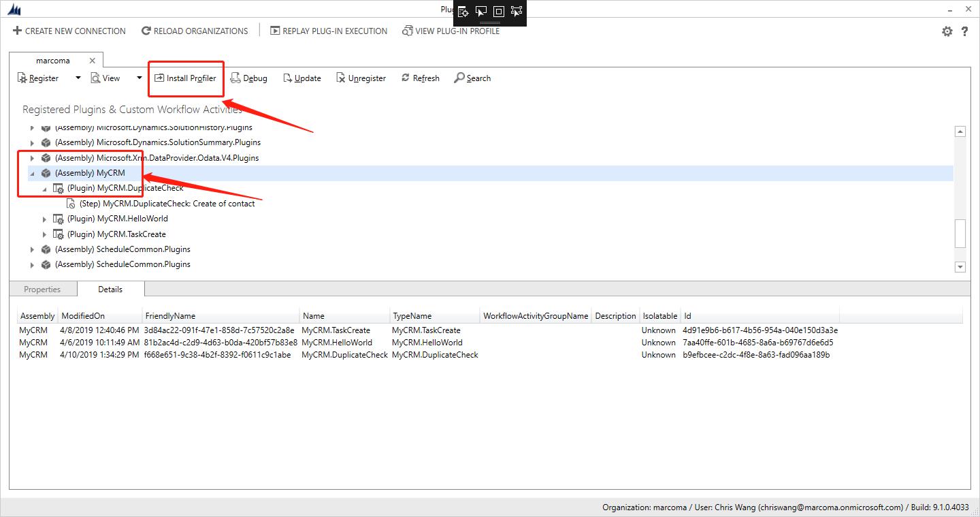The height and width of the screenshot is (517, 980).
Task: Expand the first ScheduleCommon.Plugins assembly
Action: (x=32, y=249)
